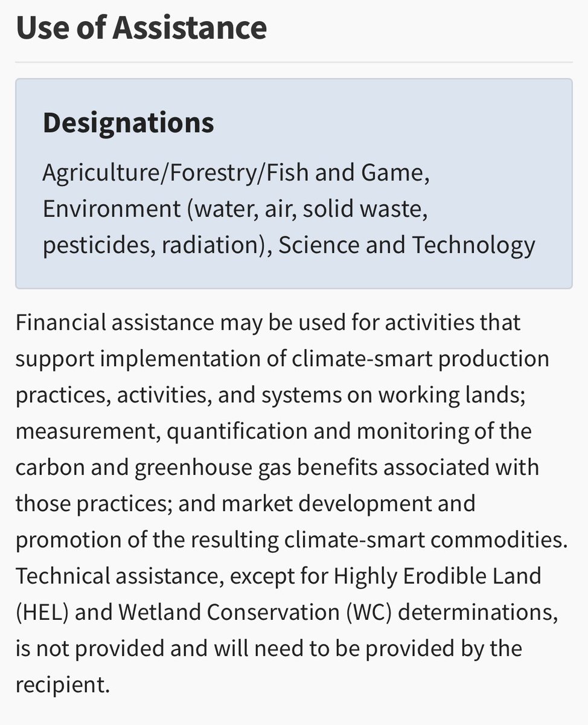Click the "Use of Assistance" heading

point(141,28)
